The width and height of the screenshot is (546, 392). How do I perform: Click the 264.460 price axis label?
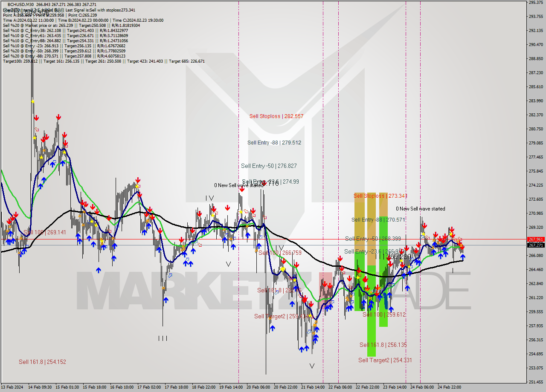point(536,269)
